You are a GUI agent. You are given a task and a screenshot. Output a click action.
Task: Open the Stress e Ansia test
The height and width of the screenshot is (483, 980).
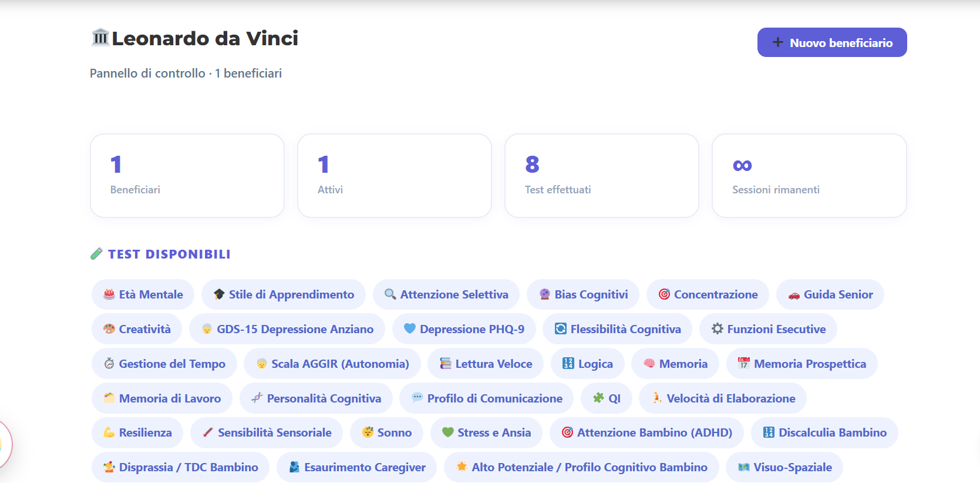486,432
